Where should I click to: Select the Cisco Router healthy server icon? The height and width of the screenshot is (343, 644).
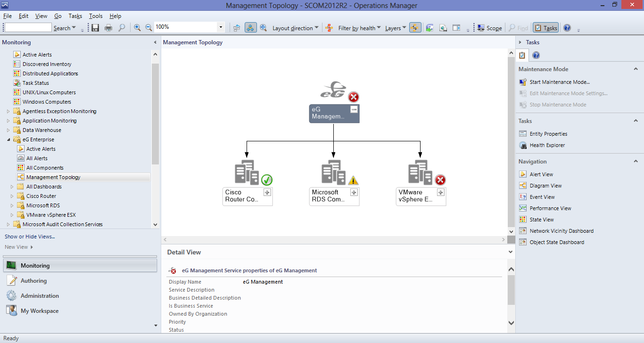coord(247,172)
